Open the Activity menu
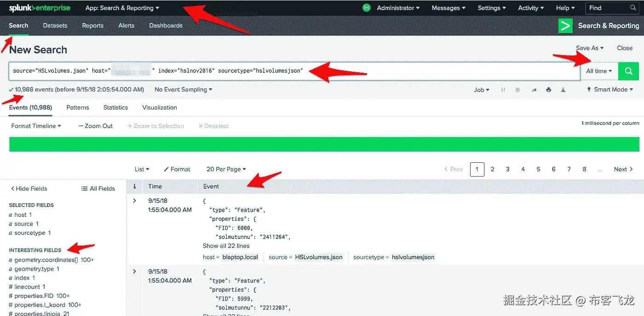The height and width of the screenshot is (316, 644). point(531,8)
